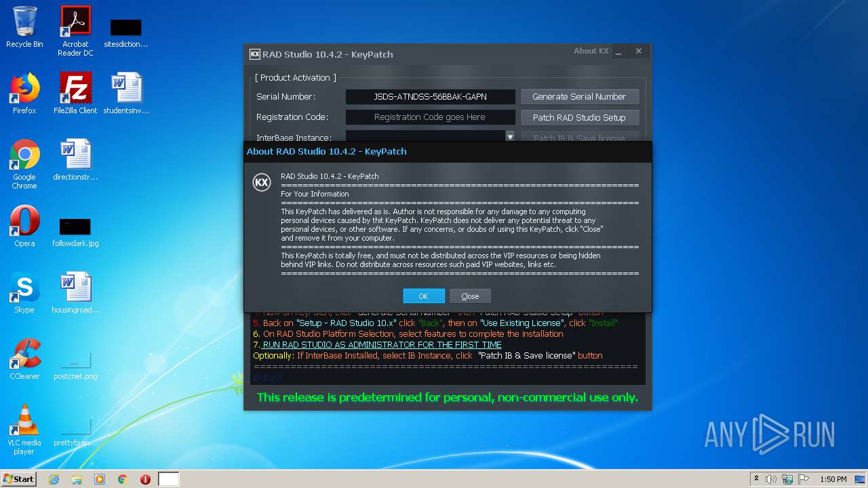Click the volume icon in system tray
This screenshot has width=868, height=488.
coord(771,479)
